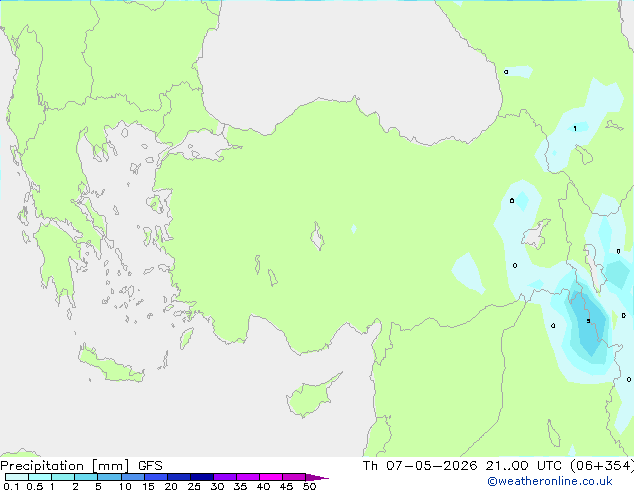Click the 'Th 07-05-2026' date text
Image resolution: width=634 pixels, height=490 pixels.
click(x=420, y=466)
